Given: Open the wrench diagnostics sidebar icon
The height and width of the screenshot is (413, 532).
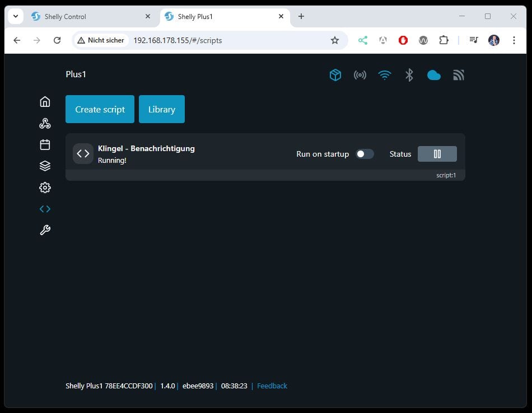Looking at the screenshot, I should (45, 230).
